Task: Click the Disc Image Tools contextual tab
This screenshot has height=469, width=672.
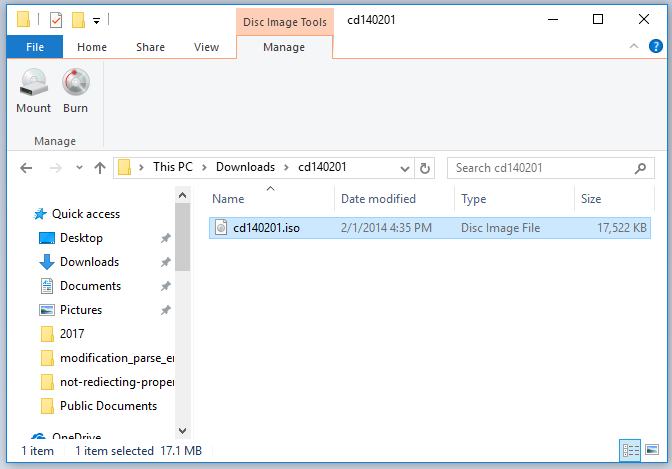Action: pyautogui.click(x=285, y=22)
